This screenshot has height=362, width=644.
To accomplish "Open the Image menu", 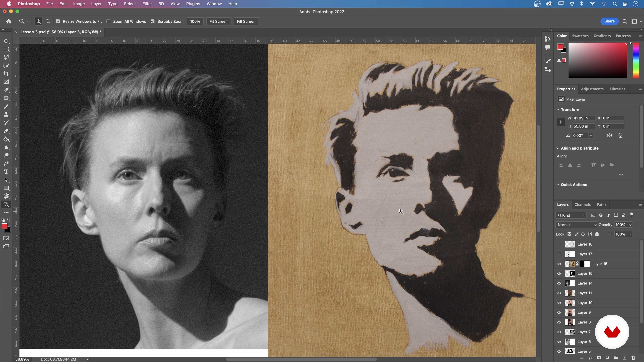I will pos(79,4).
